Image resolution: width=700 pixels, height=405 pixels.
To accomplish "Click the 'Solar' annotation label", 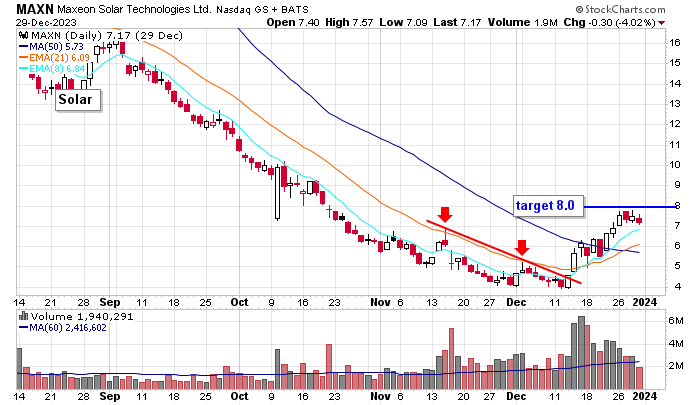I will [78, 100].
